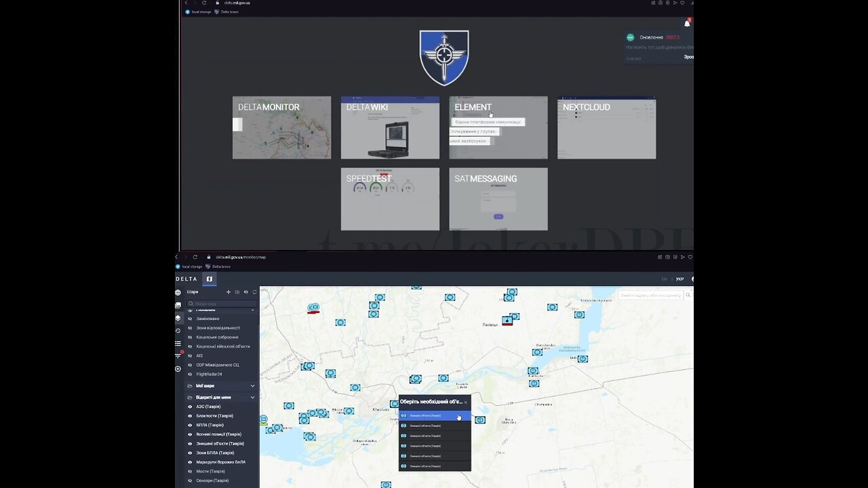Viewport: 868px width, 488px height.
Task: Open the image gallery icon in monitor sidebar
Action: (178, 305)
